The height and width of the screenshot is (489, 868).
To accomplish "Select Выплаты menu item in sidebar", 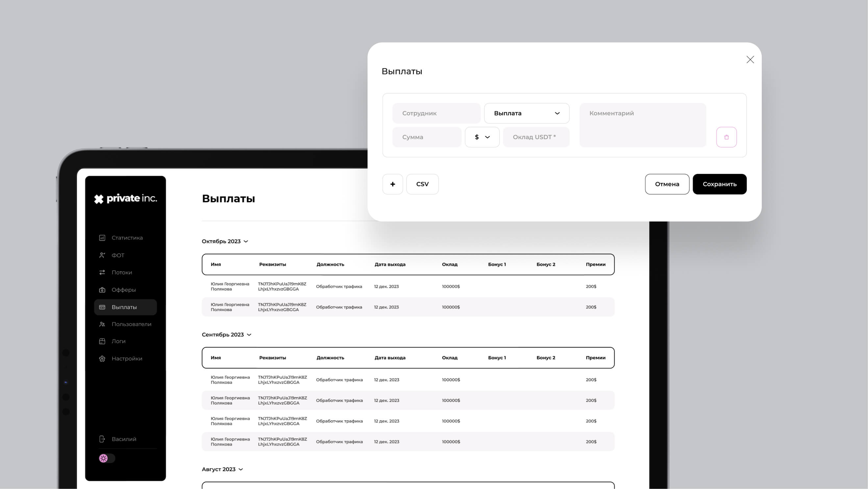I will click(125, 307).
